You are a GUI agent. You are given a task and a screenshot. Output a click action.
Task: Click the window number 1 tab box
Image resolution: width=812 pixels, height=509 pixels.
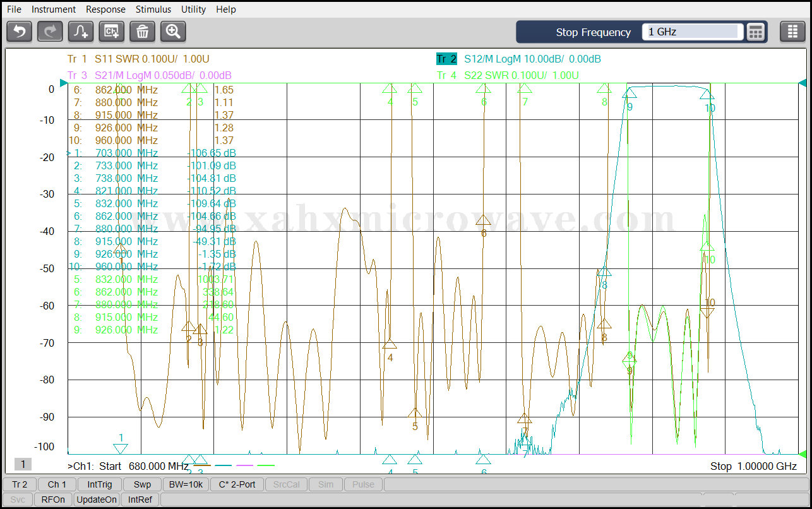[x=23, y=464]
